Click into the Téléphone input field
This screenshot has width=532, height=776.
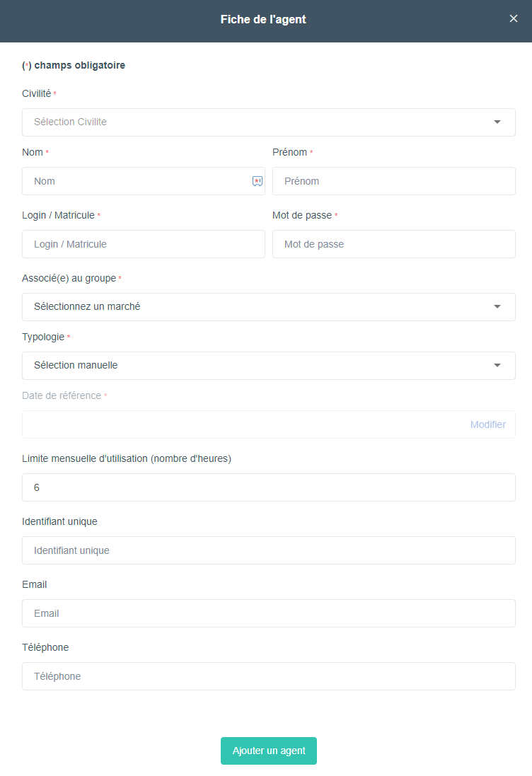pyautogui.click(x=269, y=676)
